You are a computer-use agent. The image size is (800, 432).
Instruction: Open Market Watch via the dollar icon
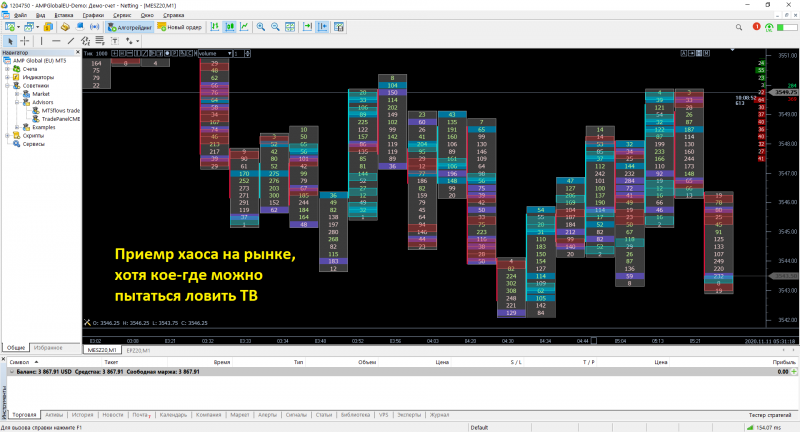(48, 27)
